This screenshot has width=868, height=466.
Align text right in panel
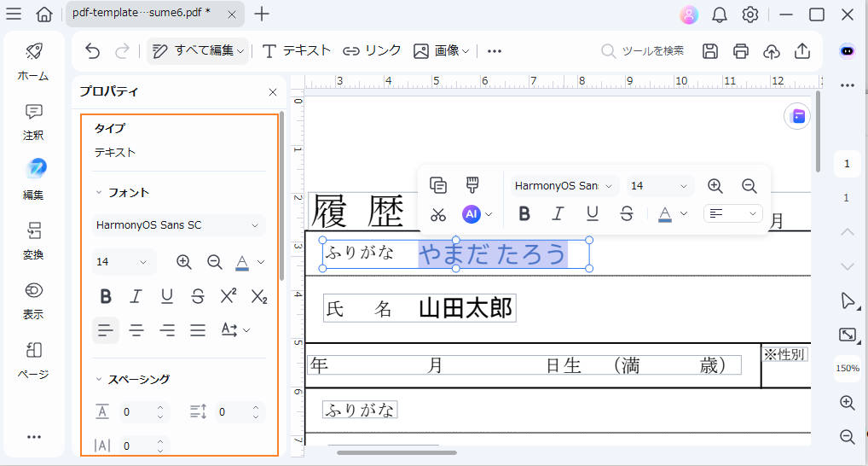pyautogui.click(x=166, y=330)
